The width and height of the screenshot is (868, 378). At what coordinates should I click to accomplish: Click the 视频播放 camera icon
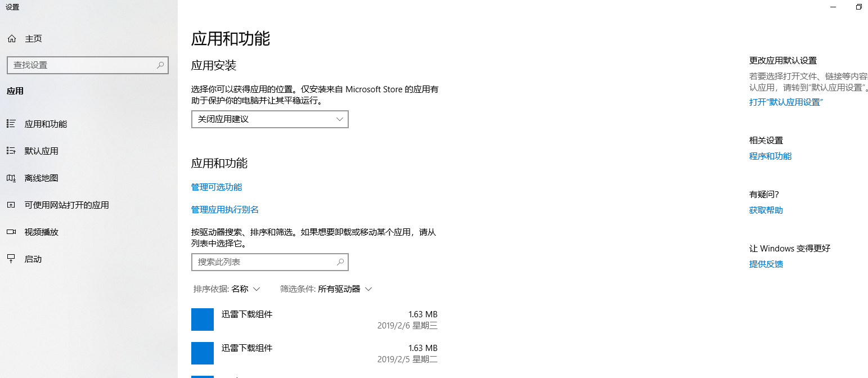(x=11, y=232)
